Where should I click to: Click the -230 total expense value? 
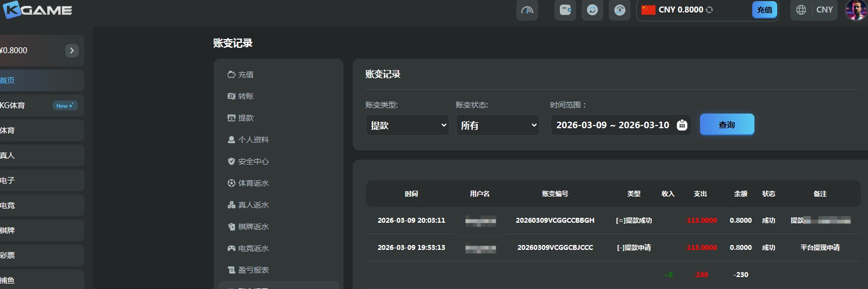[701, 275]
